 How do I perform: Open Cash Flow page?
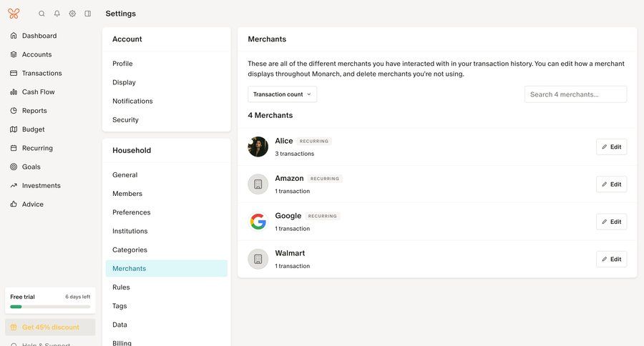click(38, 92)
